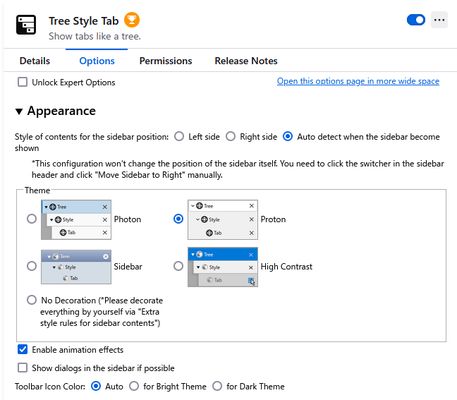Open the Details tab

coord(35,61)
